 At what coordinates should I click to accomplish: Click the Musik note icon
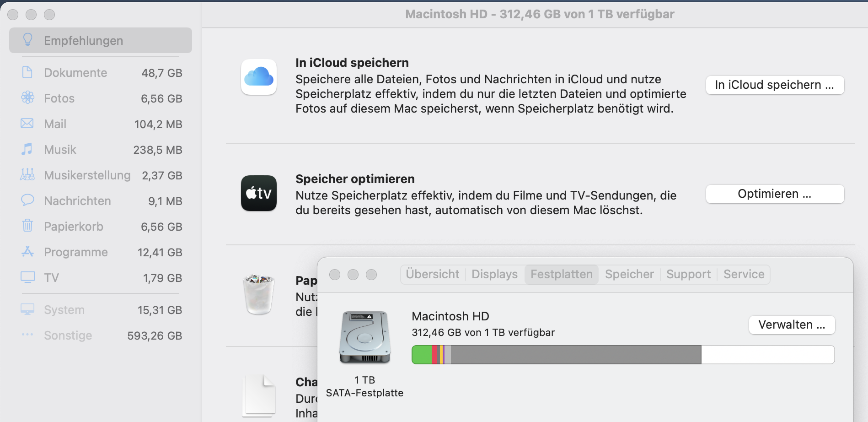[27, 149]
